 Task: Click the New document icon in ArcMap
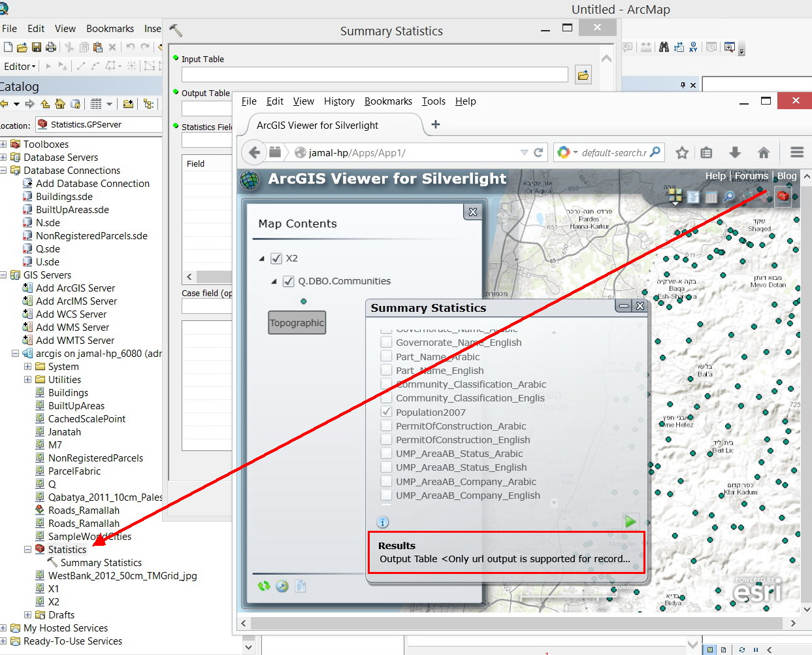pyautogui.click(x=8, y=47)
